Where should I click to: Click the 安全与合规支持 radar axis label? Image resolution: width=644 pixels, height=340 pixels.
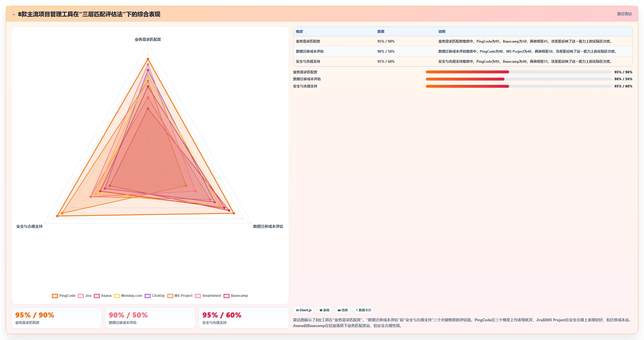click(29, 226)
